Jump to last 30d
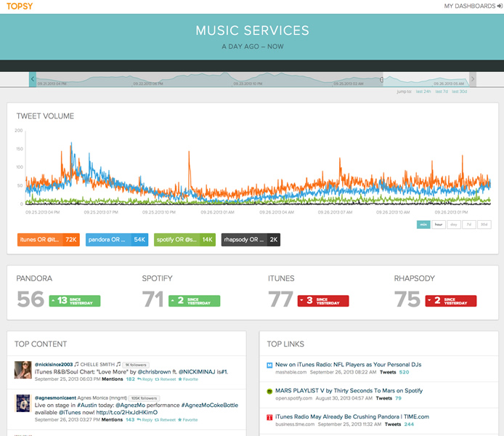The height and width of the screenshot is (436, 504). pos(459,92)
